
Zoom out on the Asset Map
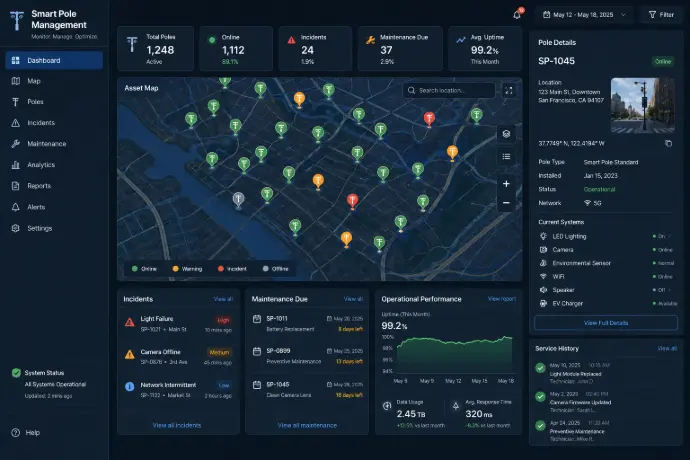point(506,202)
